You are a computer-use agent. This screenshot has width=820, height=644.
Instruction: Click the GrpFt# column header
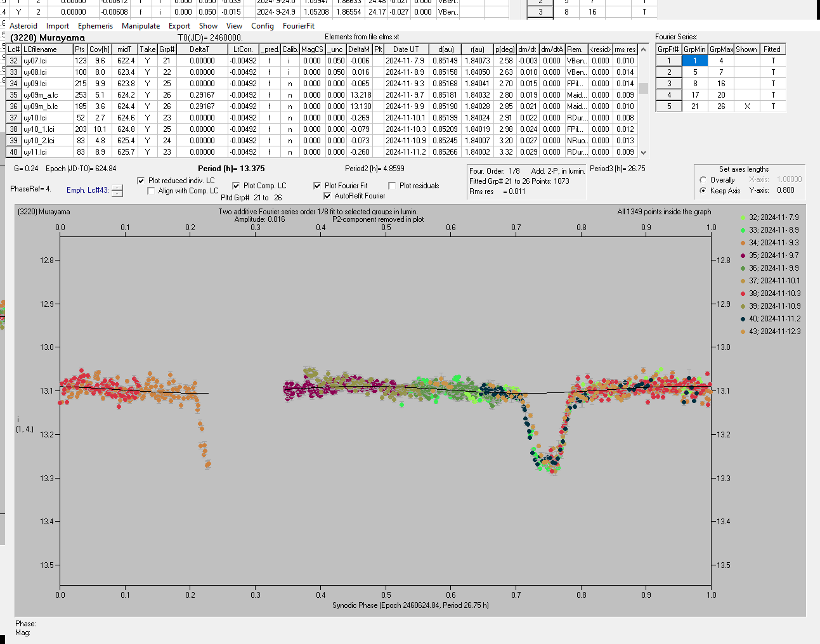668,49
